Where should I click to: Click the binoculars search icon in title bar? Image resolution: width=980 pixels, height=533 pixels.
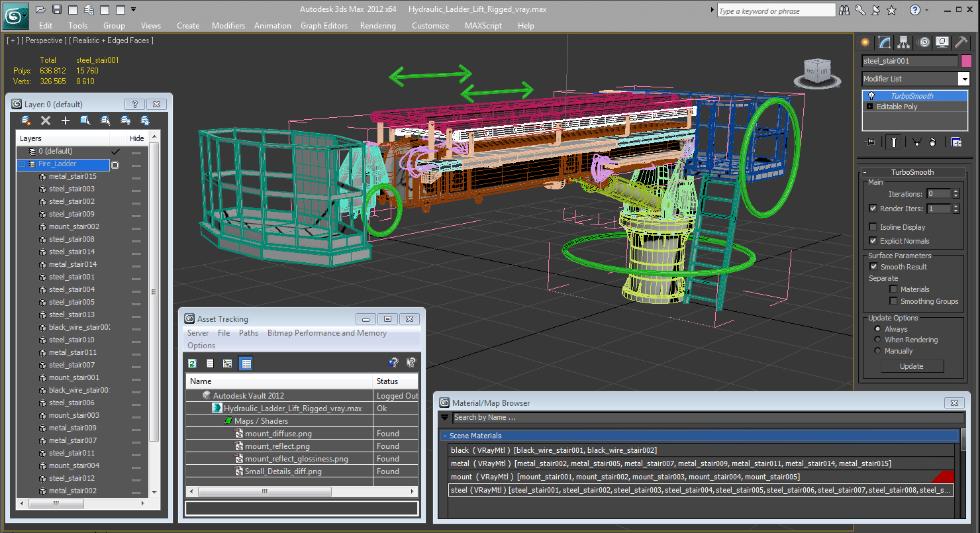[x=844, y=10]
